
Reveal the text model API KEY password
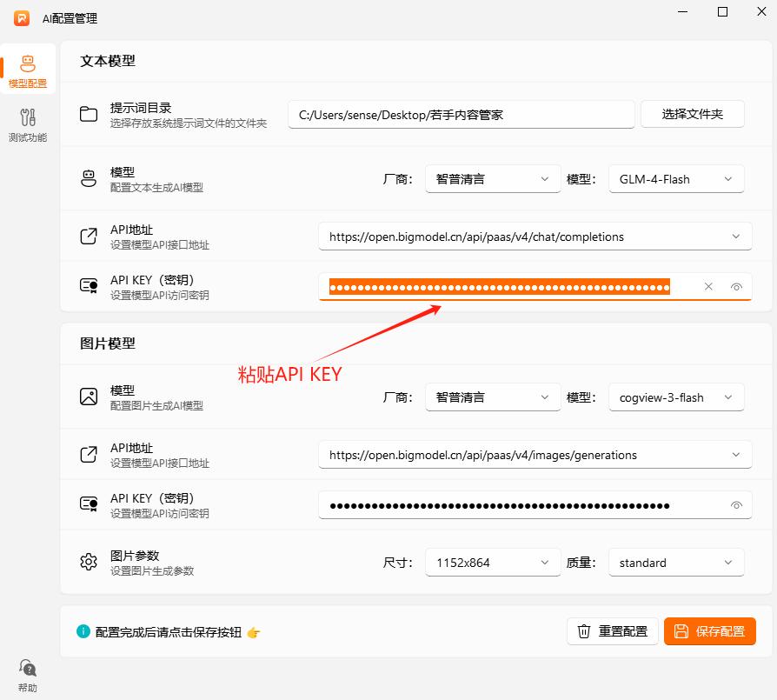pyautogui.click(x=736, y=286)
